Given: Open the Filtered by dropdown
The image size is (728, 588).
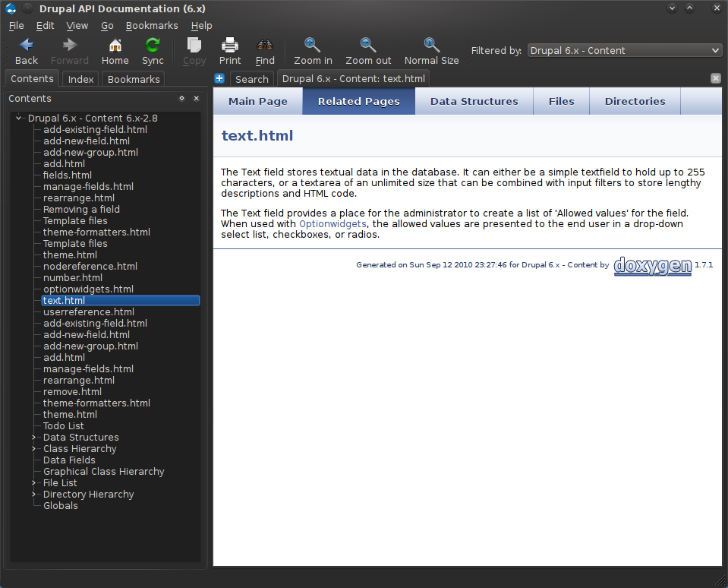Looking at the screenshot, I should tap(625, 50).
